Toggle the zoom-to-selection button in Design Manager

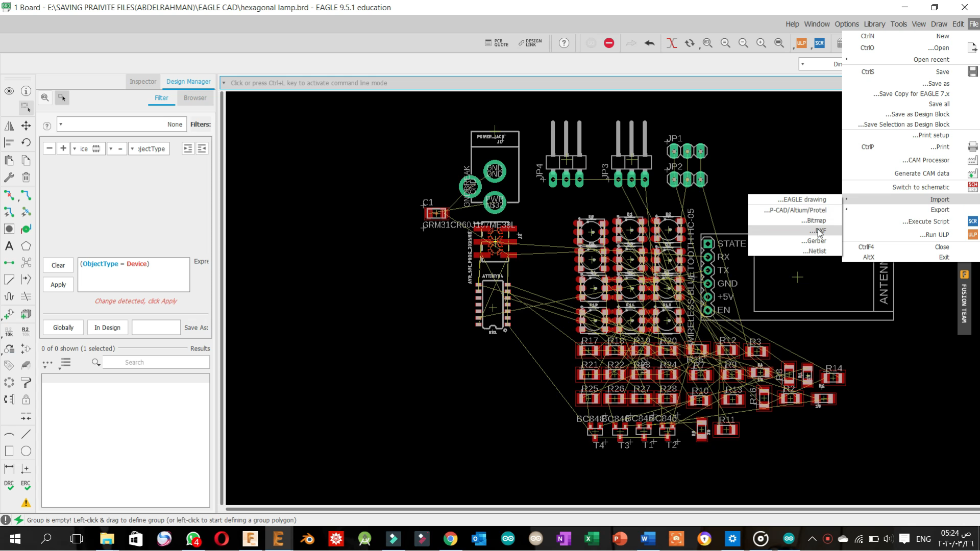(x=45, y=97)
